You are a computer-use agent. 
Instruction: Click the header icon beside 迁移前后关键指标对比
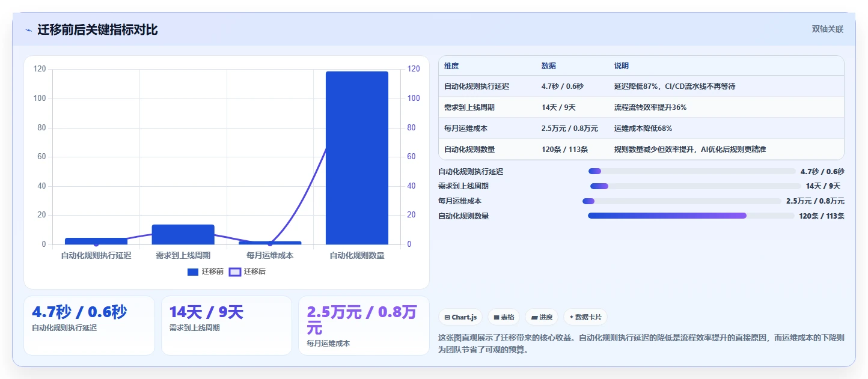pyautogui.click(x=29, y=30)
